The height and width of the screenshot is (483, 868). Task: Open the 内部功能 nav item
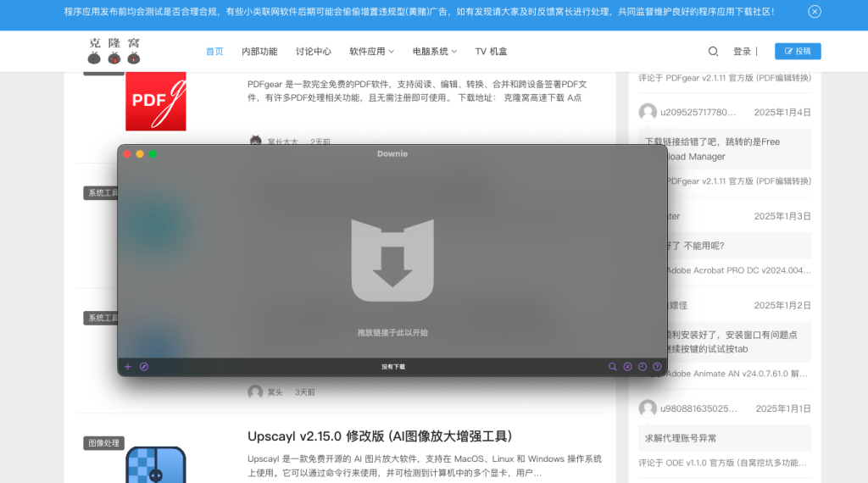click(259, 52)
